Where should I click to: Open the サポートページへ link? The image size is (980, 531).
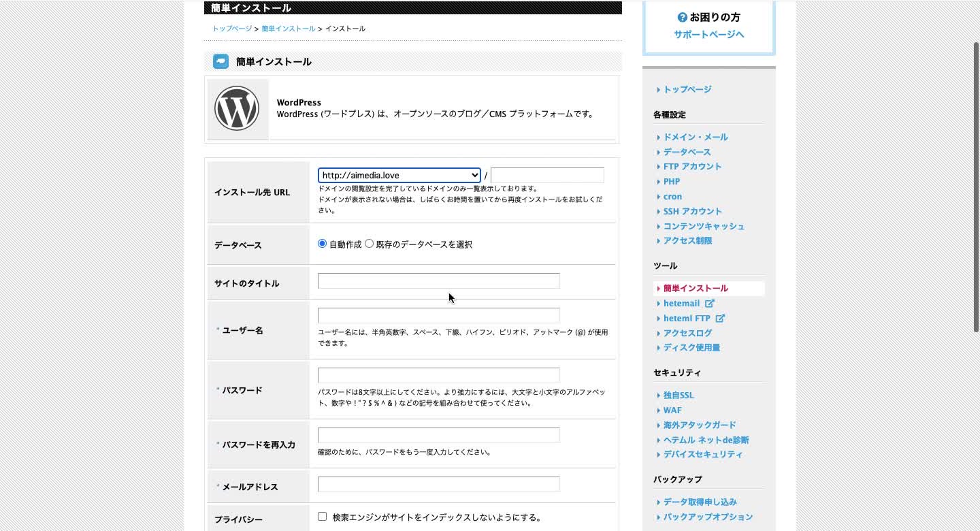coord(709,34)
